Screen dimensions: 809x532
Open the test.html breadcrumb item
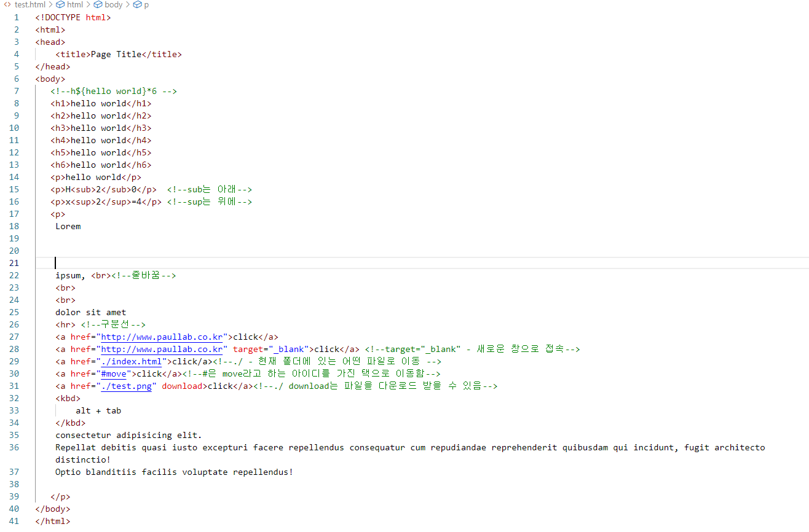(x=30, y=4)
